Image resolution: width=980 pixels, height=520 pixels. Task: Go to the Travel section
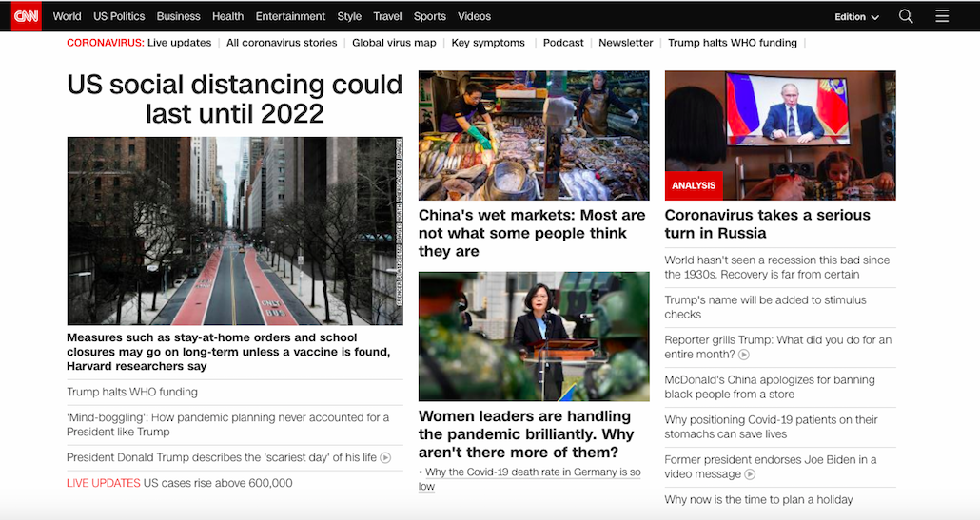tap(387, 16)
